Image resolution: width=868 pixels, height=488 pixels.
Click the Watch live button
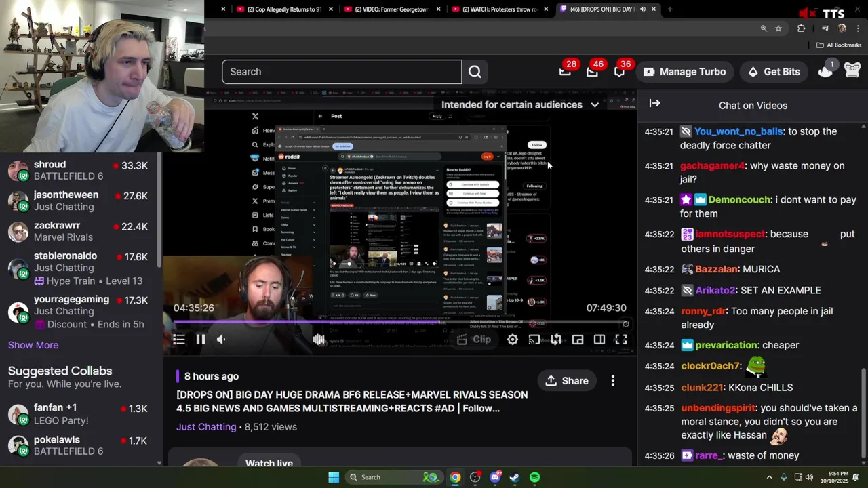click(x=269, y=464)
